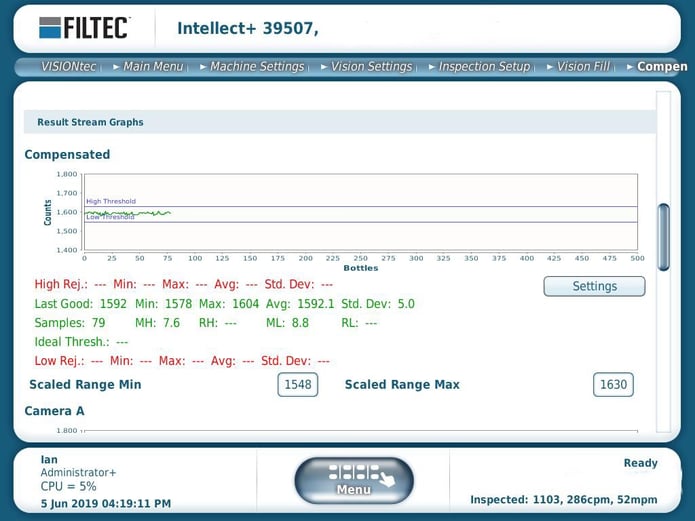
Task: Edit the Scaled Range Min value 1548
Action: 297,385
